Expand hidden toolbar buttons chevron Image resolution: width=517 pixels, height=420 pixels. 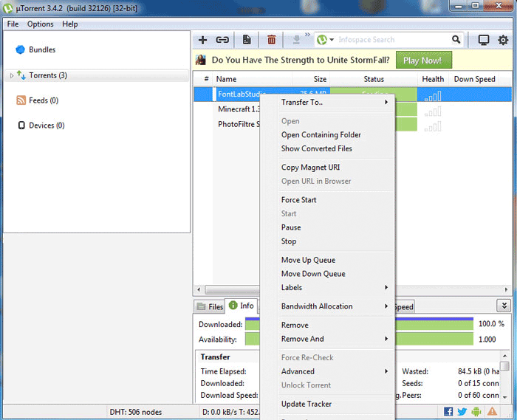307,34
